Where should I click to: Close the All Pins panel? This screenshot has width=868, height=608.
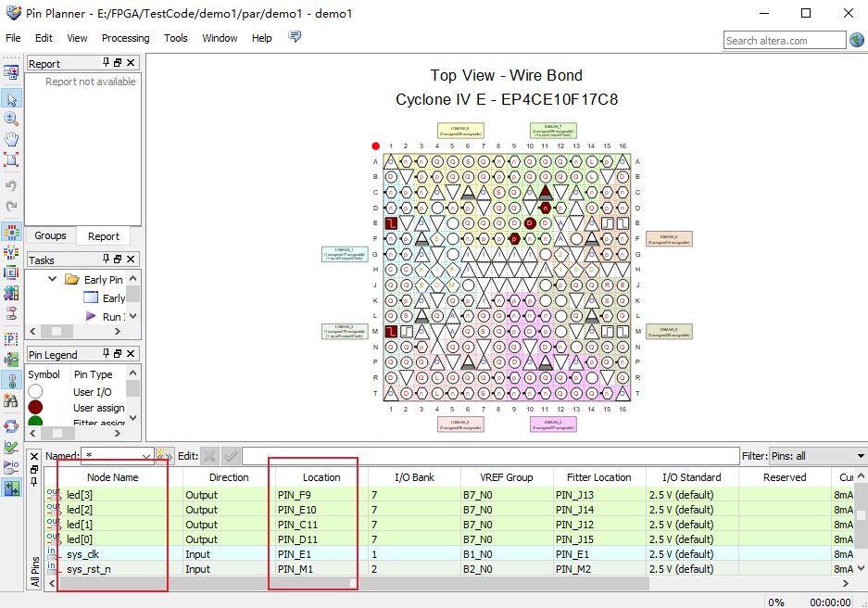(x=34, y=456)
